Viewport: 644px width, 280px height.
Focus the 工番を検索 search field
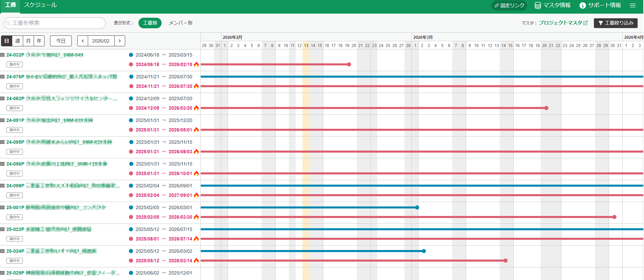55,23
